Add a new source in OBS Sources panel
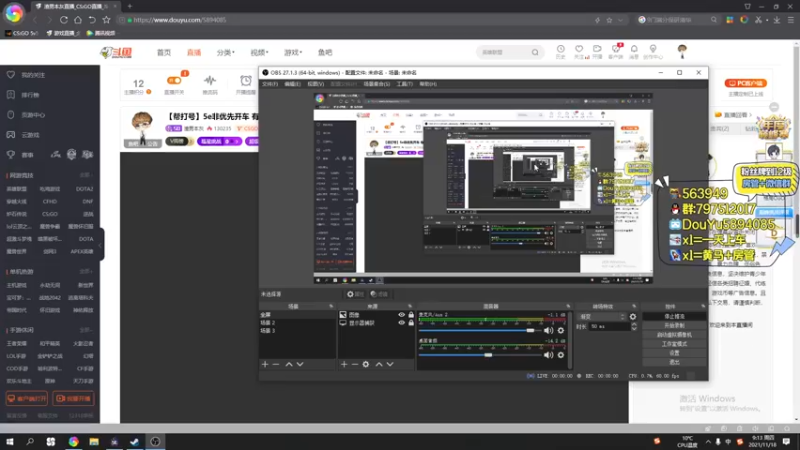The image size is (800, 450). click(x=344, y=364)
